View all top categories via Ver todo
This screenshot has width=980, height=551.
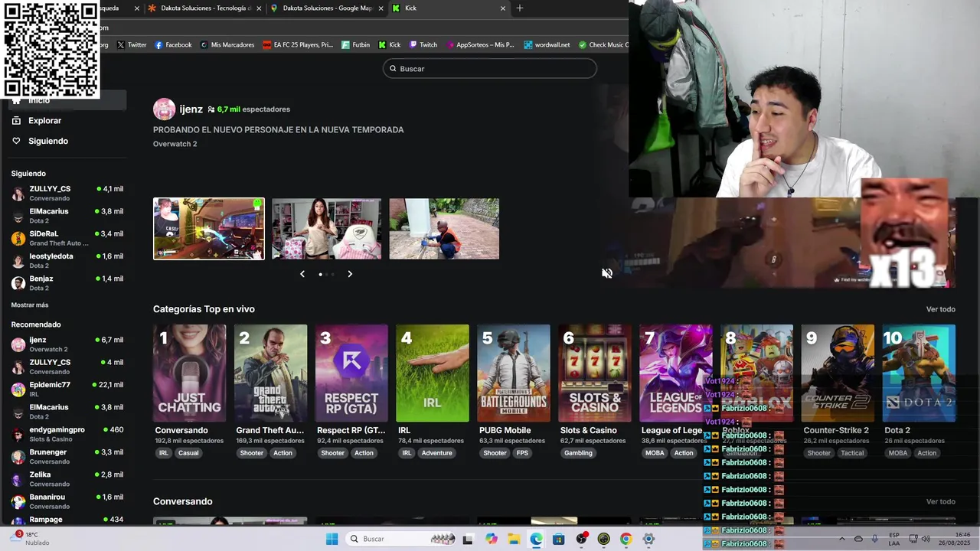pyautogui.click(x=940, y=309)
